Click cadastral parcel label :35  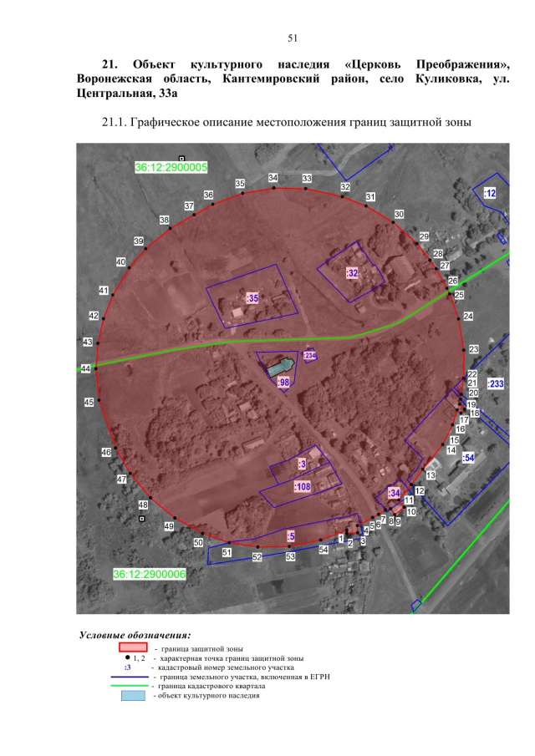tap(252, 297)
